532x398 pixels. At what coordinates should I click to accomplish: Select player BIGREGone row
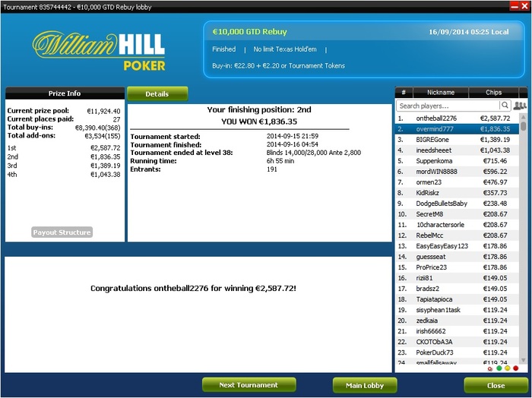[457, 140]
